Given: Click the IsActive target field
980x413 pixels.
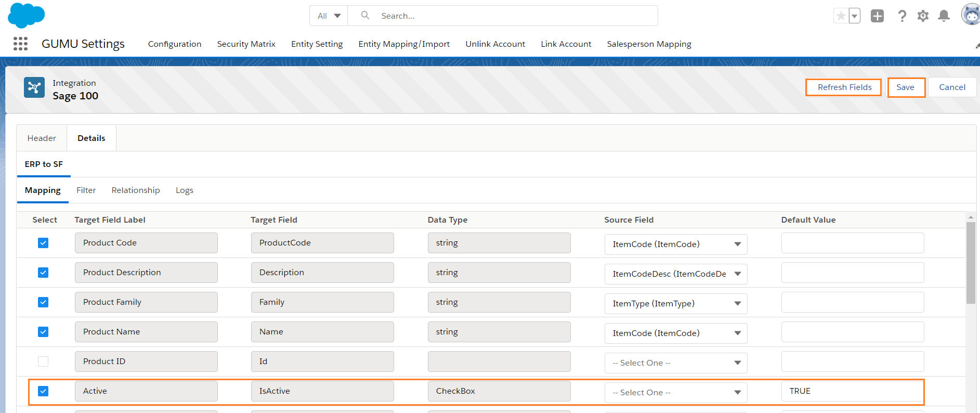Looking at the screenshot, I should pyautogui.click(x=322, y=391).
